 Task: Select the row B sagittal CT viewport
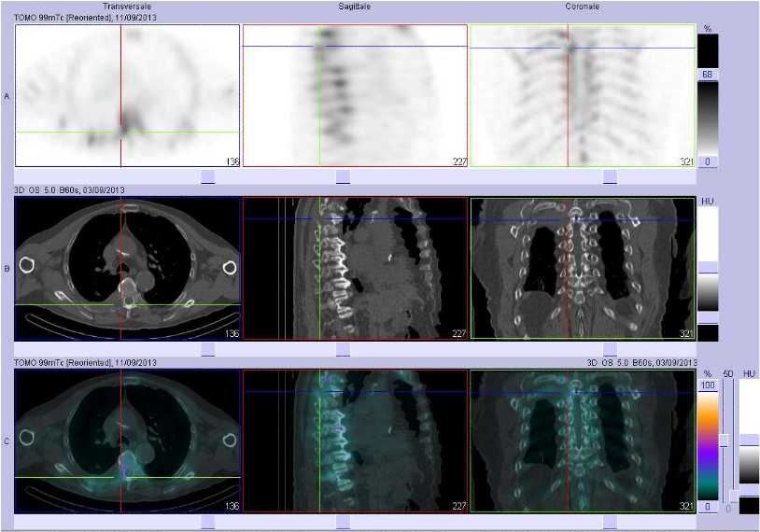[x=355, y=268]
